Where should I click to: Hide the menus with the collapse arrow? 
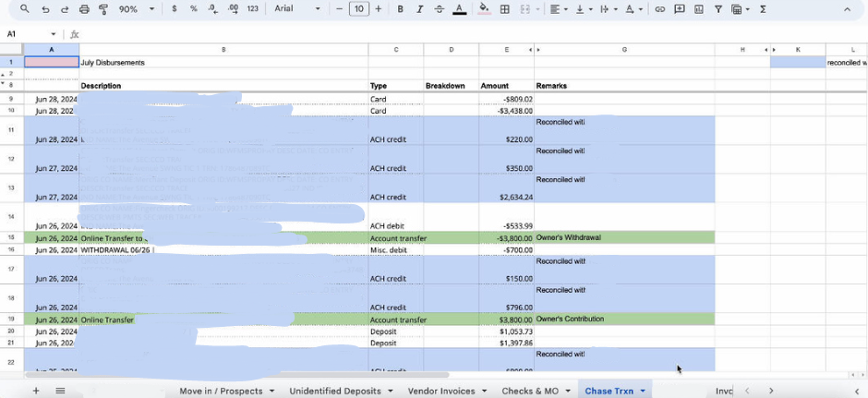coord(847,9)
